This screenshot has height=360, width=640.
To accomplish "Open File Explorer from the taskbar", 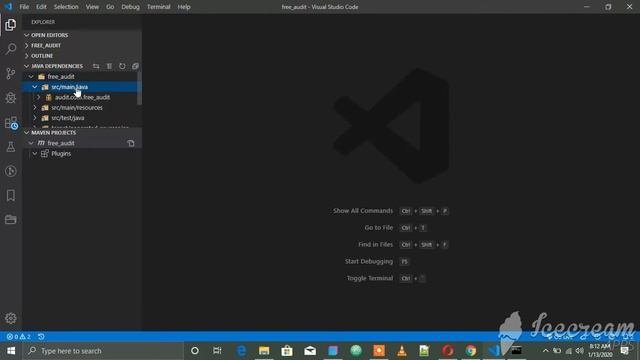I will point(264,351).
